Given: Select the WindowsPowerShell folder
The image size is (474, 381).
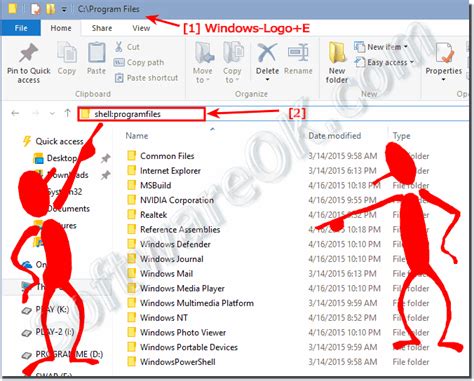Looking at the screenshot, I should (x=178, y=362).
